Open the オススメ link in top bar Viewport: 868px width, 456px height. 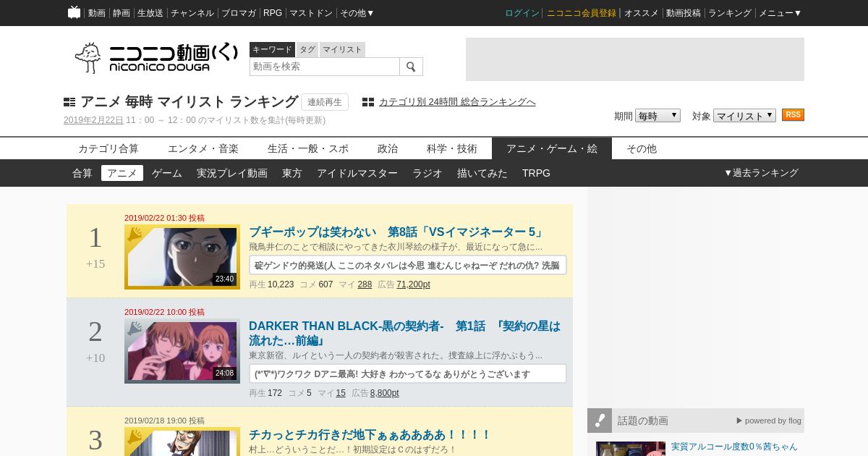click(x=642, y=13)
